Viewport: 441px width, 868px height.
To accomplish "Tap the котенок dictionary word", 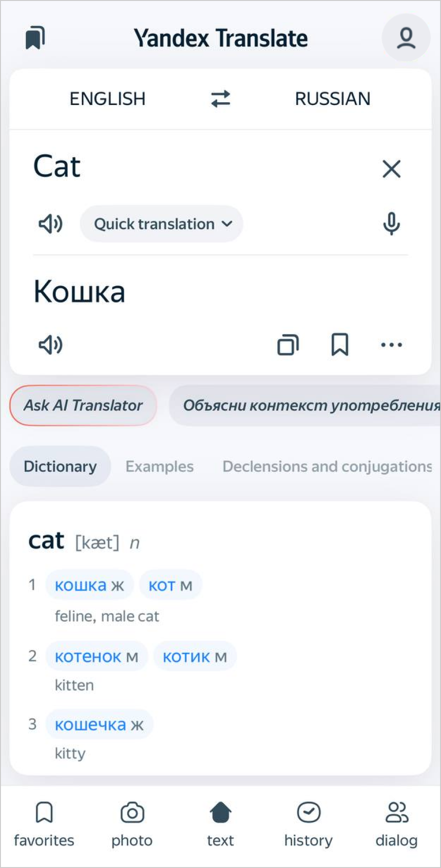I will (x=88, y=657).
